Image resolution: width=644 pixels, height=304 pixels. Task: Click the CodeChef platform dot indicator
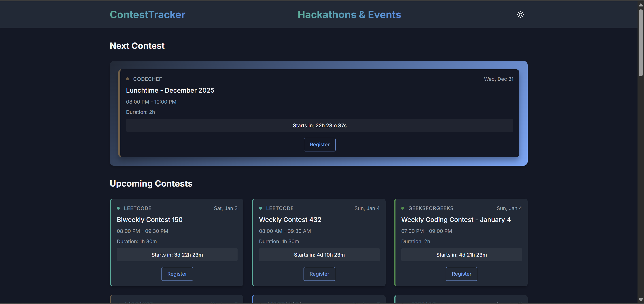point(128,79)
